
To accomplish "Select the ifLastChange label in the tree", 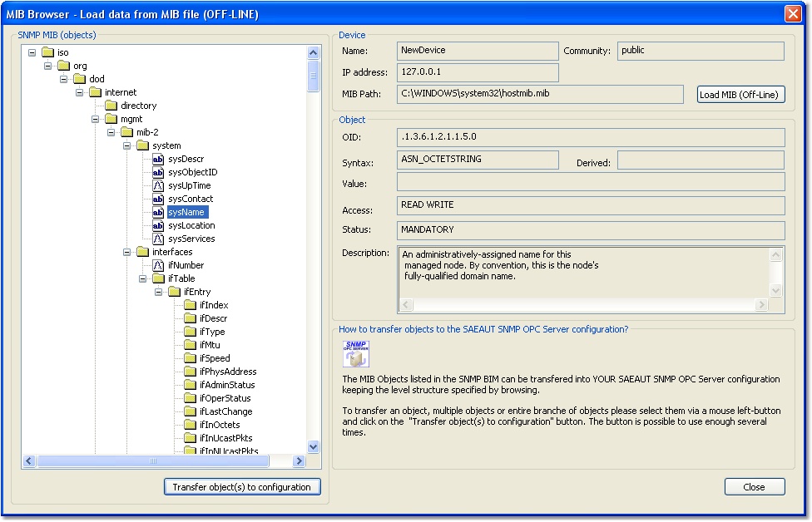I will tap(225, 411).
